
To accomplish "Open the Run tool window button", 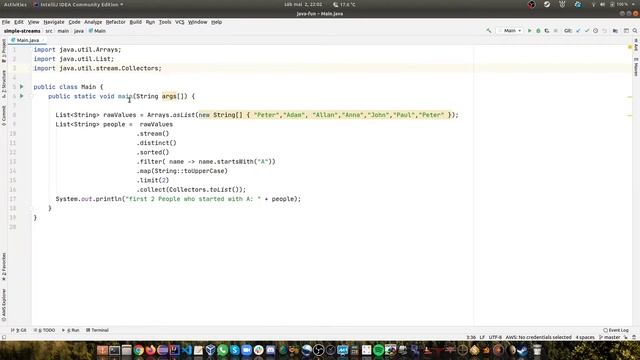I will tap(71, 330).
